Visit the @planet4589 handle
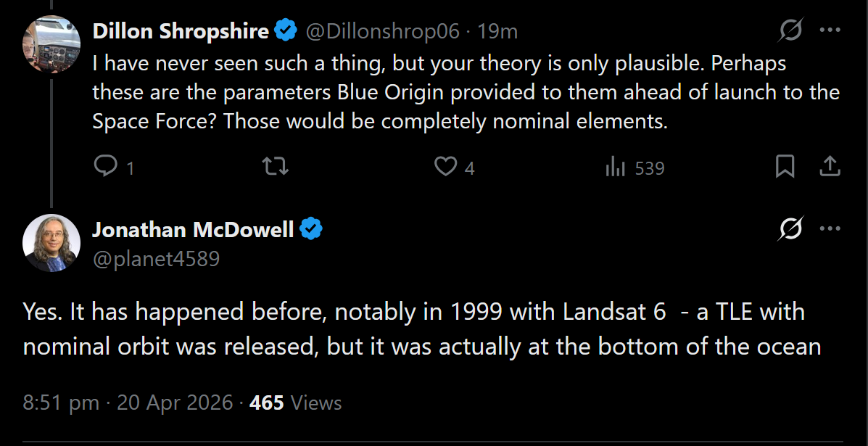 156,258
